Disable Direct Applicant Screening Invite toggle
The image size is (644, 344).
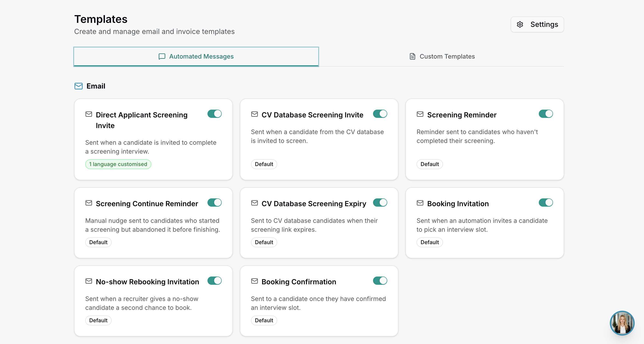(x=215, y=114)
